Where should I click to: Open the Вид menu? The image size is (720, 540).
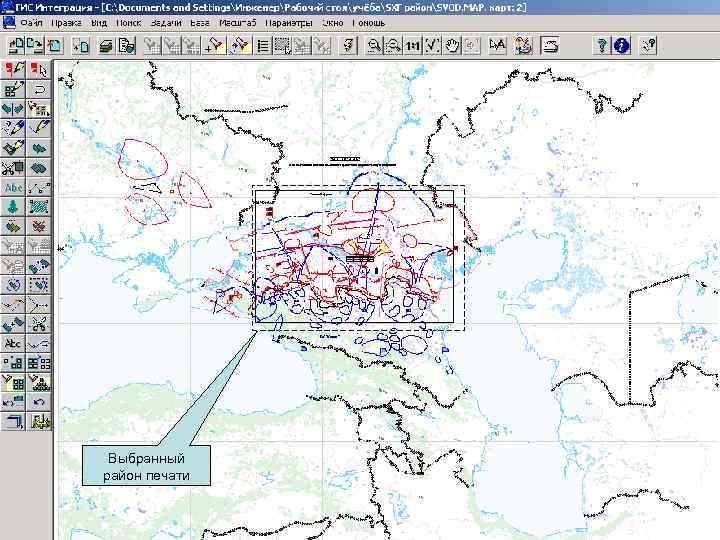[99, 22]
